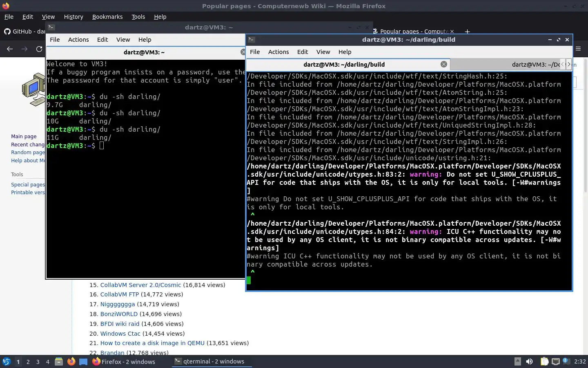Open Help menu in the left terminal window
The image size is (588, 368).
coord(145,40)
